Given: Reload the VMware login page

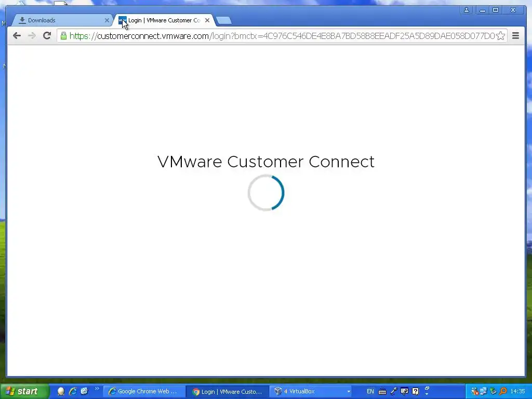Looking at the screenshot, I should (47, 36).
